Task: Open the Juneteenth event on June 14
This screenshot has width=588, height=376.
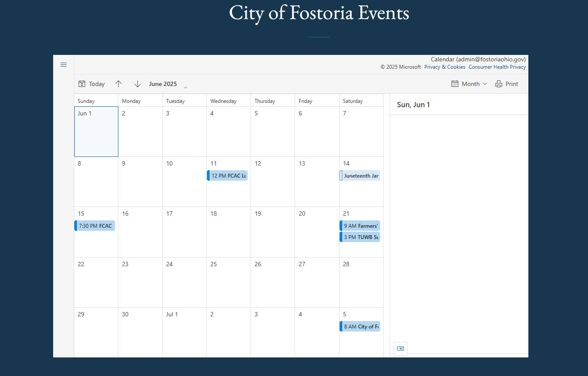Action: click(360, 175)
